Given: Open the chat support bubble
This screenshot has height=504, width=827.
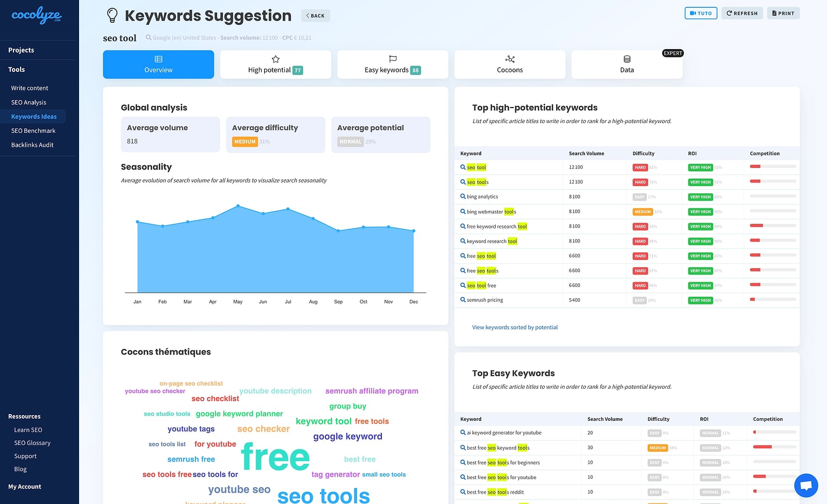Looking at the screenshot, I should 806,486.
